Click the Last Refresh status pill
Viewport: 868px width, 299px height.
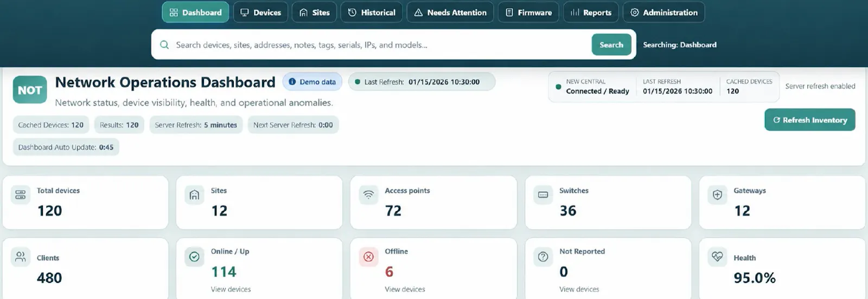click(422, 82)
